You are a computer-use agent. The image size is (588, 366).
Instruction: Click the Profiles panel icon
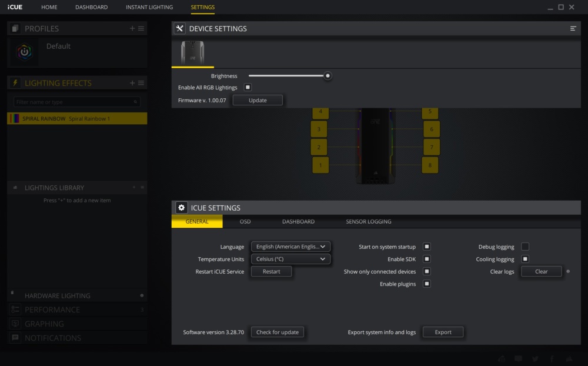(x=15, y=28)
